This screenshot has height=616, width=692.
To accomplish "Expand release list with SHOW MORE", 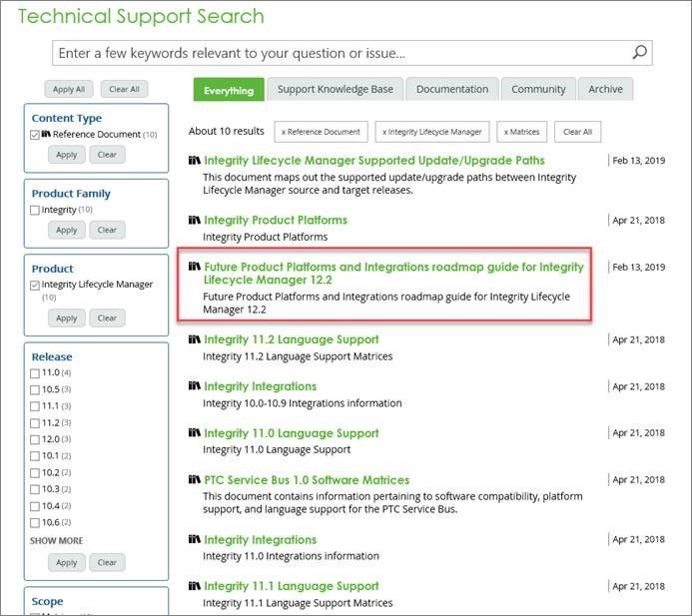I will [56, 541].
